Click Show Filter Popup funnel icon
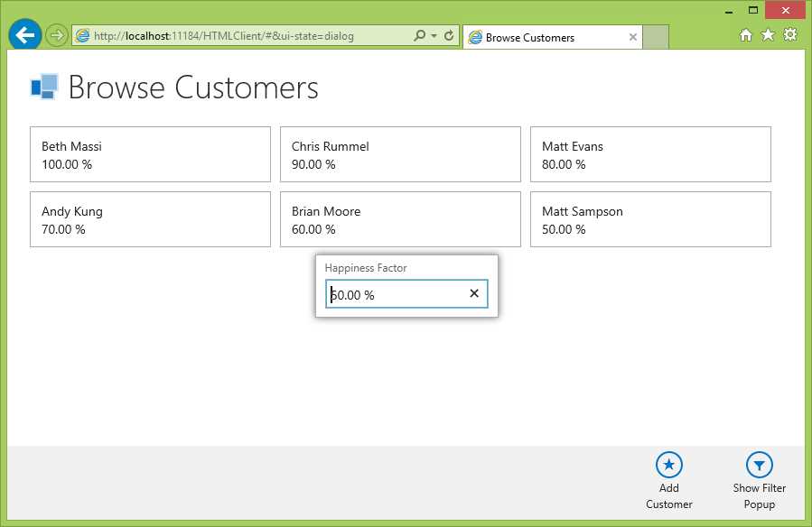812x527 pixels. [x=760, y=465]
